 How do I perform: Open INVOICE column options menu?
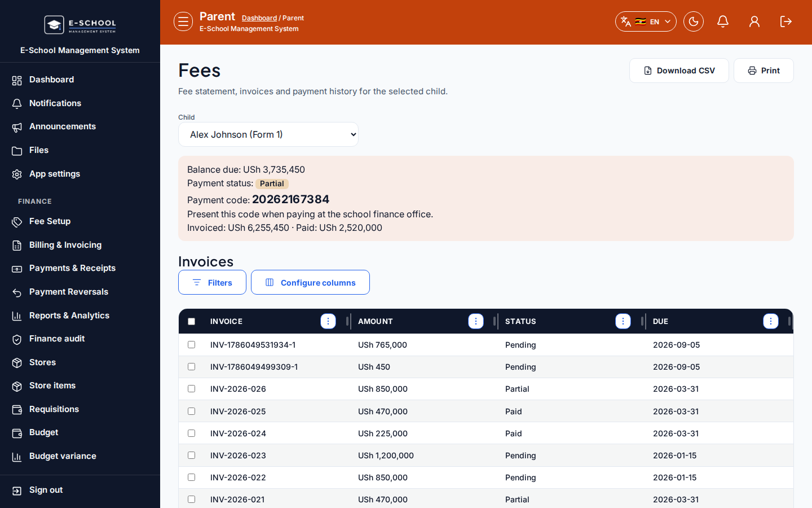coord(328,321)
